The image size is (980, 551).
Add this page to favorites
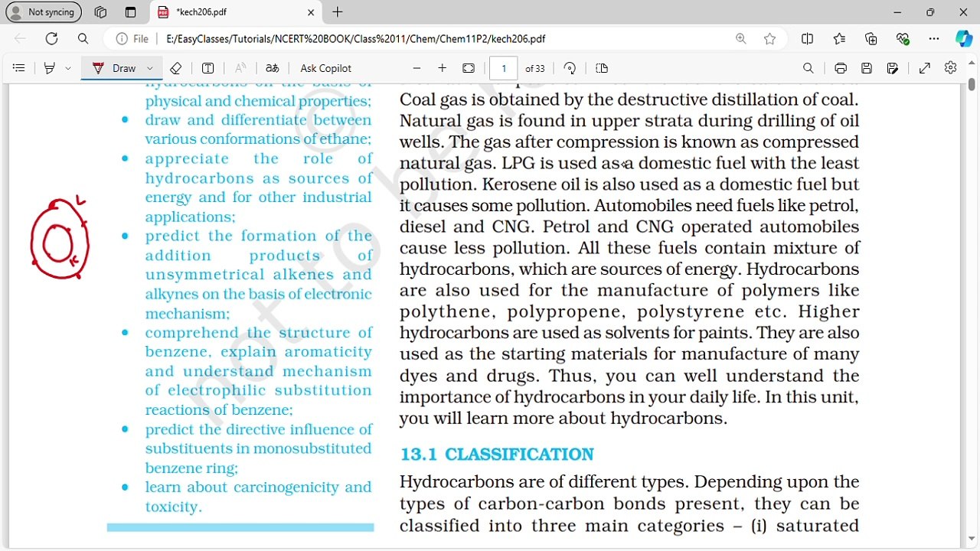769,39
